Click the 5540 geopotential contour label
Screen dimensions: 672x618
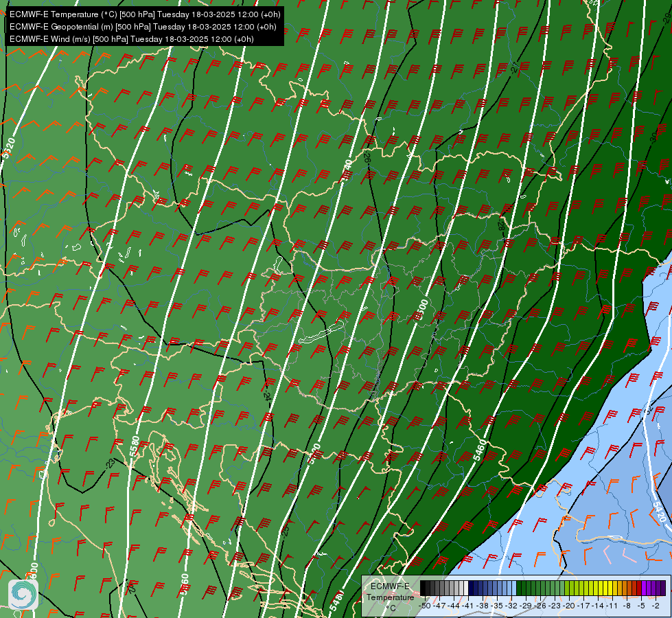(347, 170)
